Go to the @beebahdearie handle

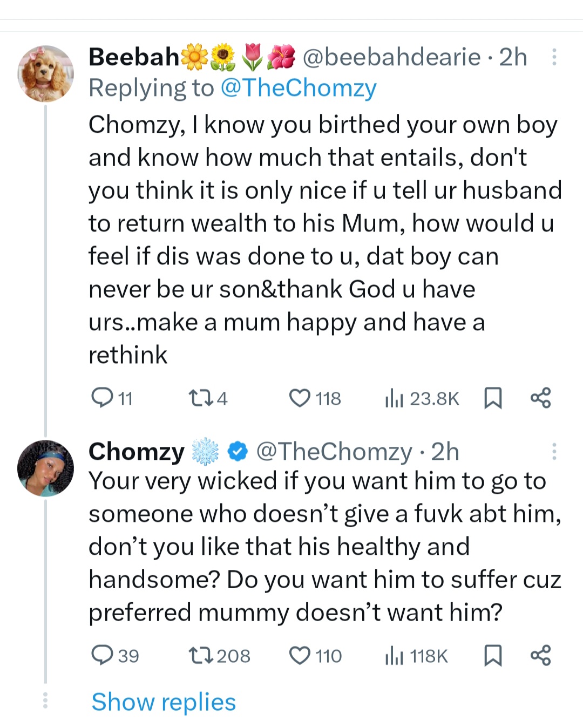(391, 57)
